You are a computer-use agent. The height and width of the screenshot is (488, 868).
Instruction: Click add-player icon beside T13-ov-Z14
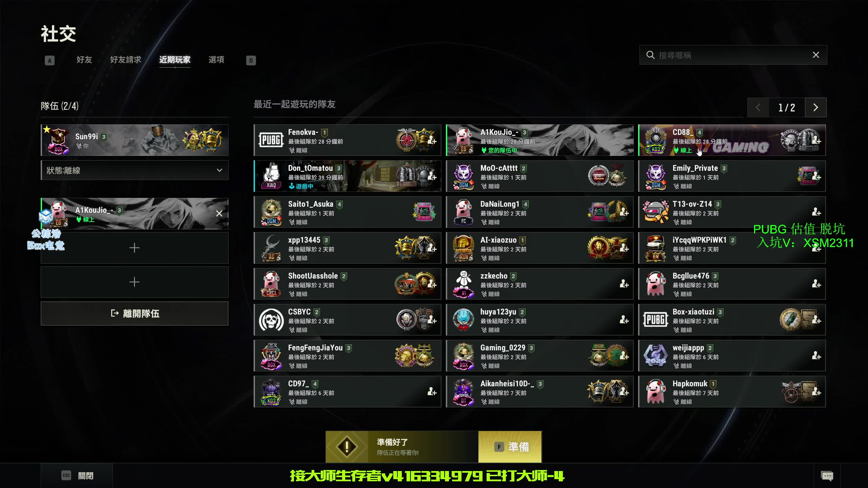tap(816, 212)
